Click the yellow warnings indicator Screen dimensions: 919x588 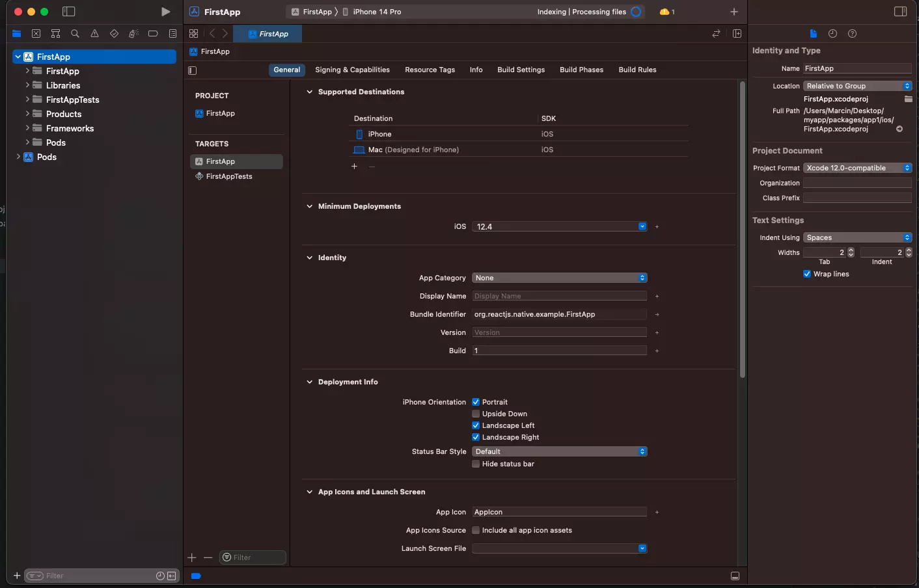(667, 12)
